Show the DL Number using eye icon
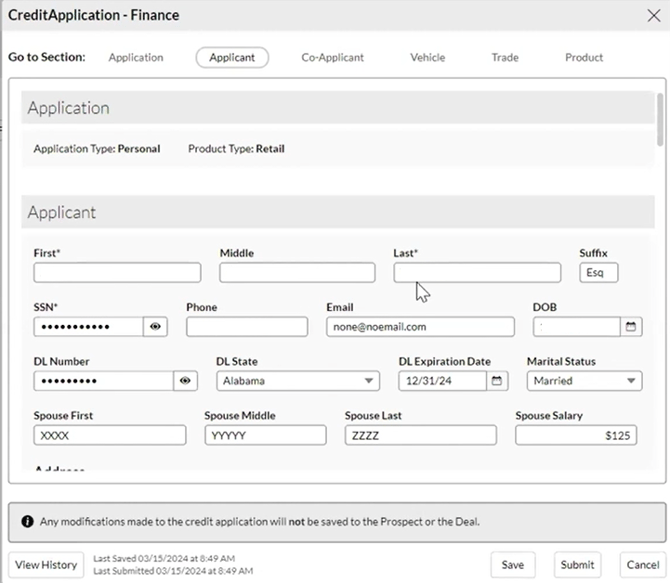670x583 pixels. pos(185,381)
